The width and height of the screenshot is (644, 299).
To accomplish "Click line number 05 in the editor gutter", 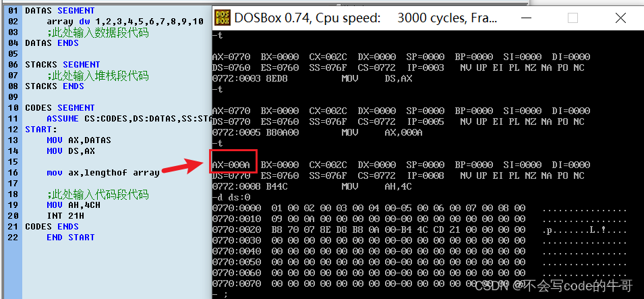I will [x=13, y=54].
